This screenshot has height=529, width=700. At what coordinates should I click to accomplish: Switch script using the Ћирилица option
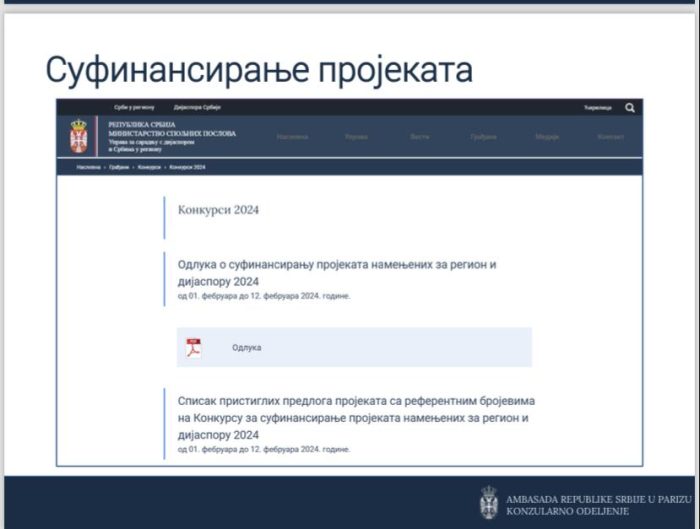click(598, 108)
